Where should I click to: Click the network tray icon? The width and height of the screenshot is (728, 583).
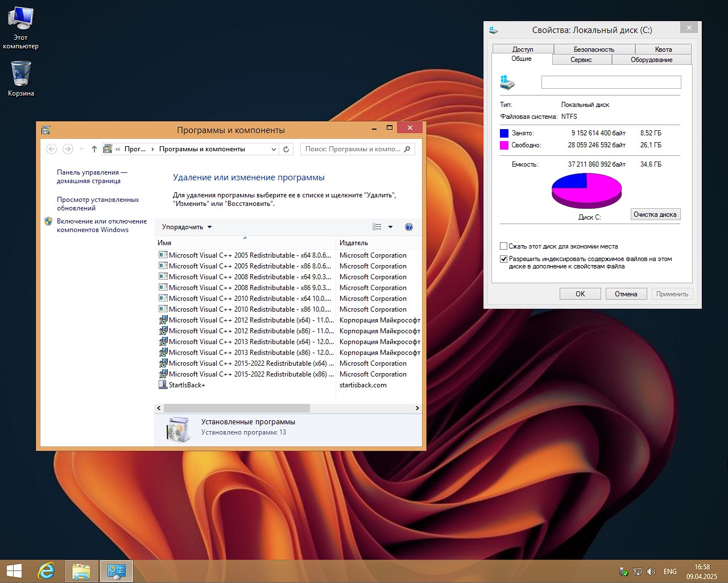coord(638,572)
